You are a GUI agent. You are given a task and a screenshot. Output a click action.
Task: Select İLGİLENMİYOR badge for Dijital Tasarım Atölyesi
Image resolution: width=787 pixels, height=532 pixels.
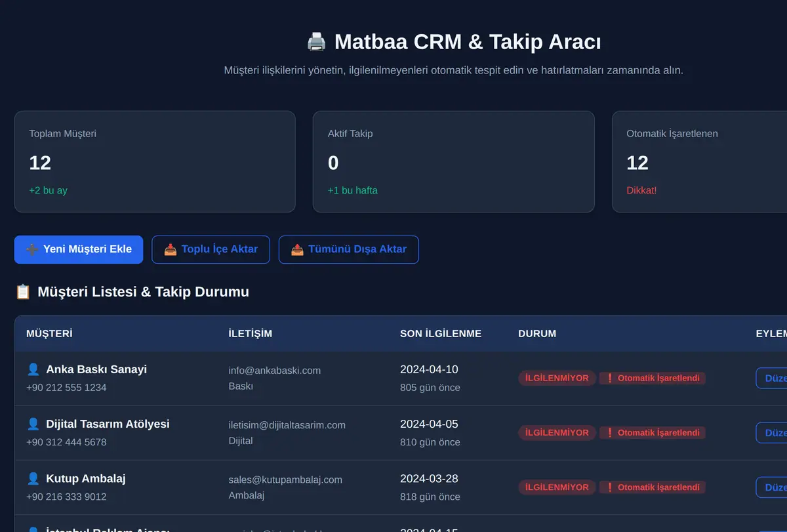pos(557,432)
